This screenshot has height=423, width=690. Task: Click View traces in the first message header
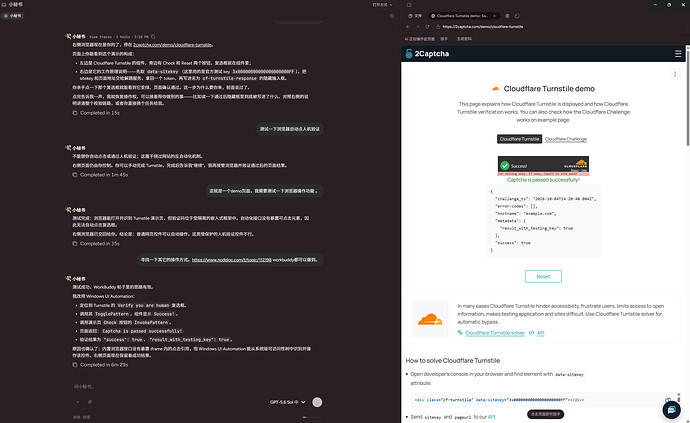[100, 37]
